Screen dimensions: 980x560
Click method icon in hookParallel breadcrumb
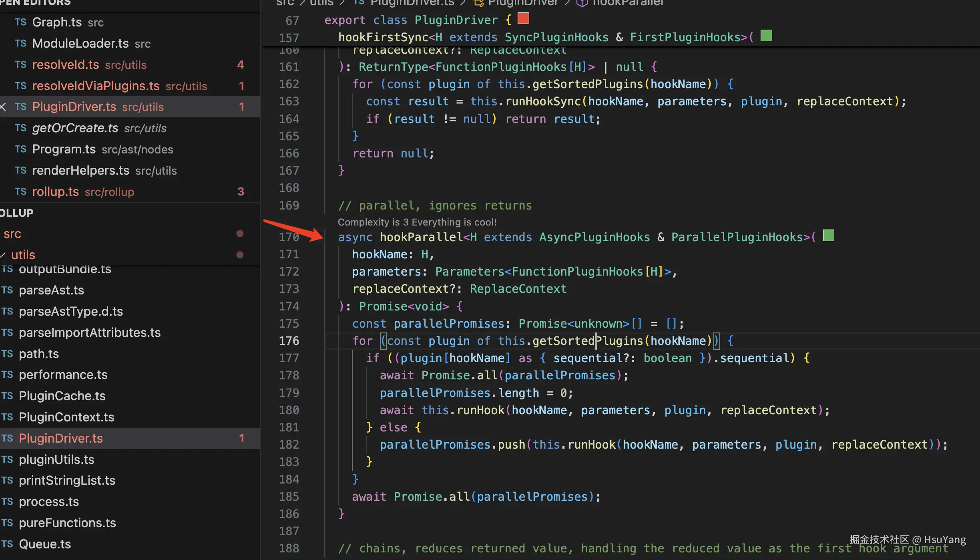click(582, 3)
